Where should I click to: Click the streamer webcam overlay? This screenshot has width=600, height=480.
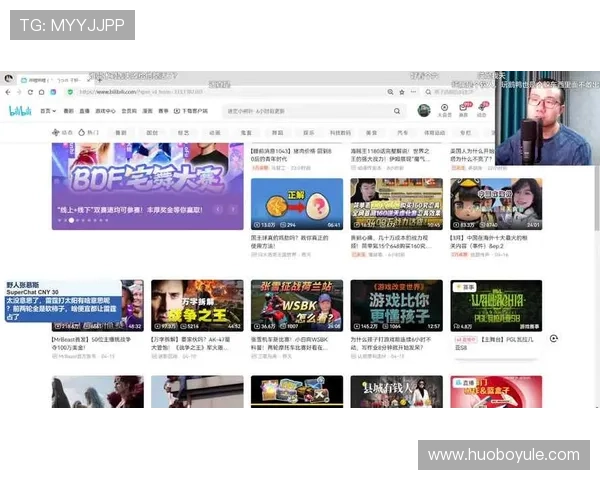coord(547,118)
